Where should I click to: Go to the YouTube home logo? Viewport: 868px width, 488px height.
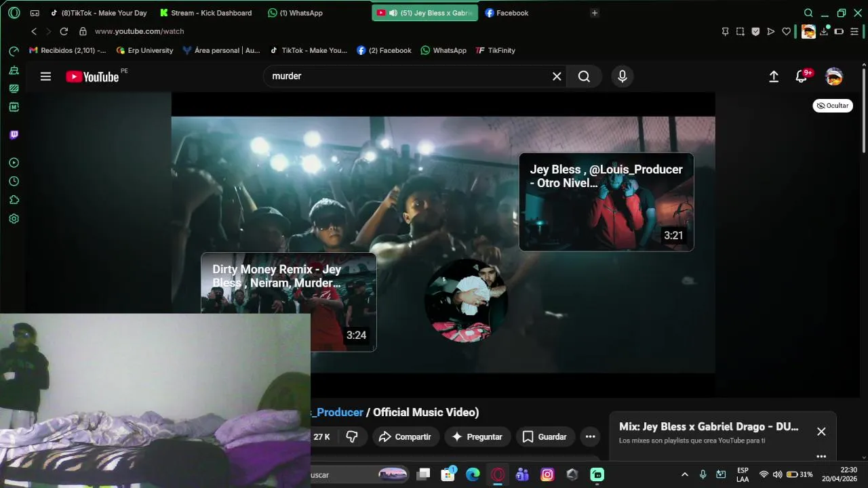pos(93,77)
